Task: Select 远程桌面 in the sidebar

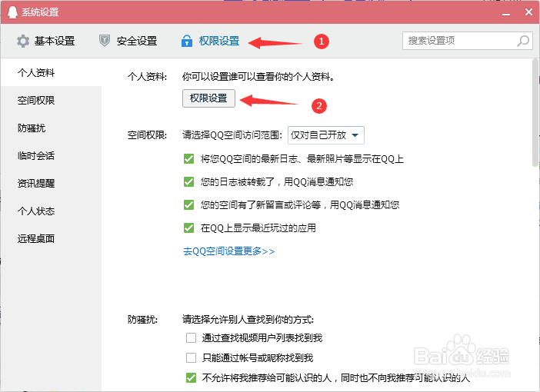Action: coord(51,238)
